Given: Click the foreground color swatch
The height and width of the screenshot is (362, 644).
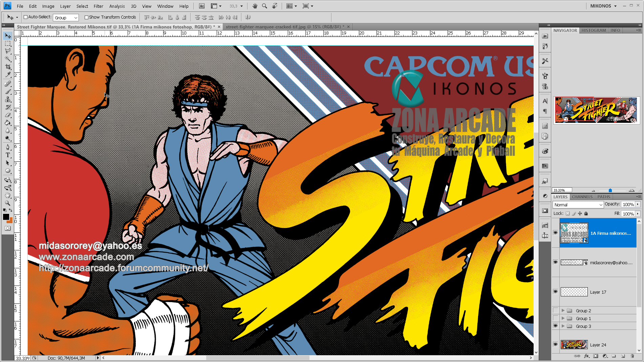Looking at the screenshot, I should 6,217.
